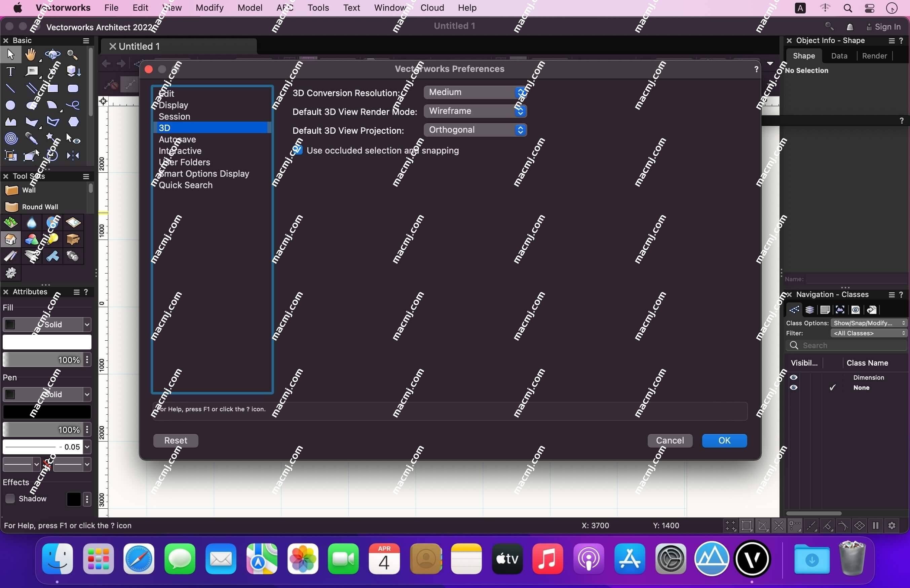This screenshot has width=910, height=588.
Task: Toggle Dimension class visibility eye icon
Action: pyautogui.click(x=794, y=377)
